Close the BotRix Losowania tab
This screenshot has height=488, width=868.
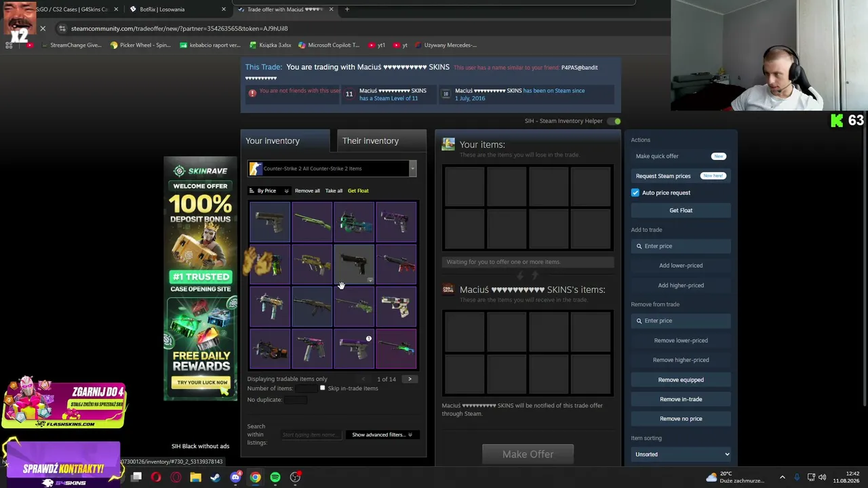point(224,9)
